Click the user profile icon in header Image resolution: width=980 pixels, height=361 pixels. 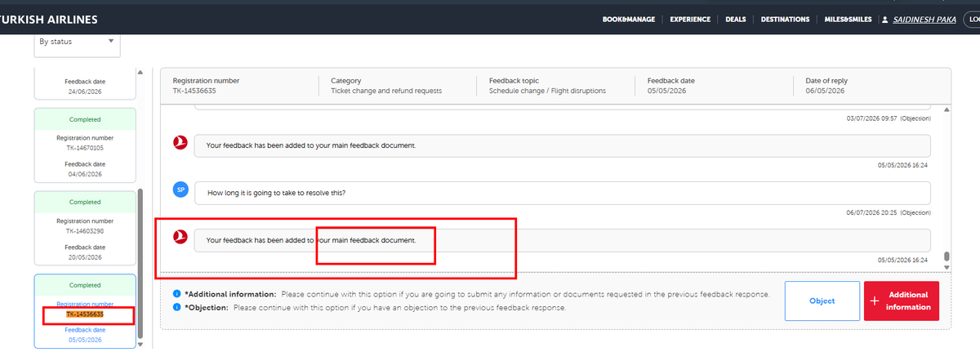(885, 20)
